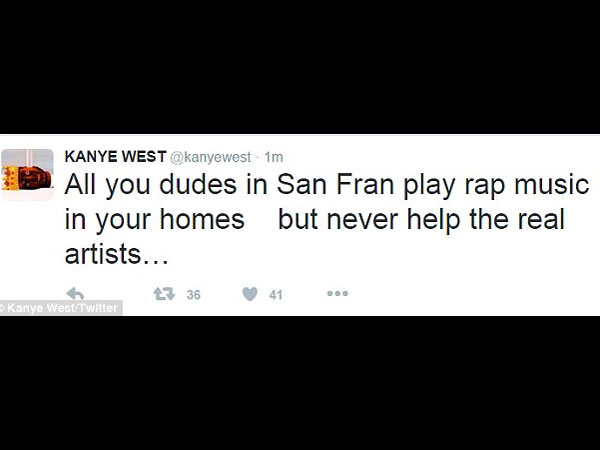Click the tweet's first line mentioning San Fran
Screen dimensions: 600x450
tap(327, 186)
